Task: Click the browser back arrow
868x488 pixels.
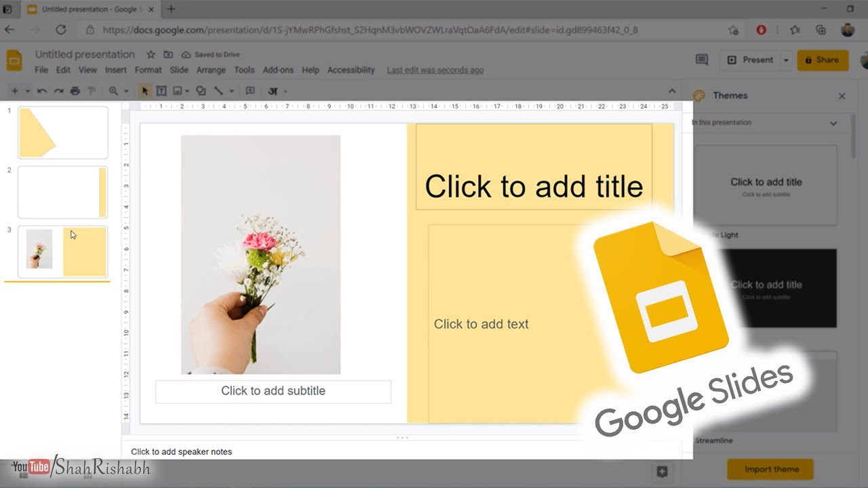Action: click(x=9, y=30)
